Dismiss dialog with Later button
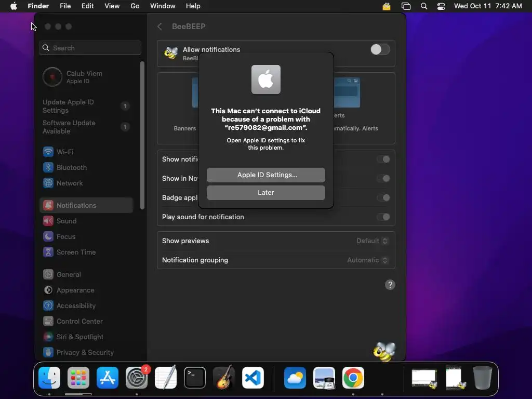532x399 pixels. (x=265, y=193)
